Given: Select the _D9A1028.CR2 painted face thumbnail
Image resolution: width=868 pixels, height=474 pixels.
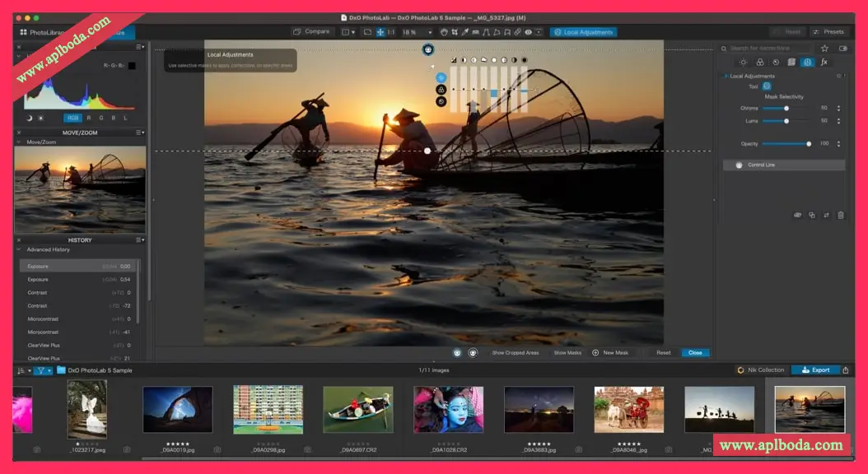Looking at the screenshot, I should pyautogui.click(x=448, y=410).
